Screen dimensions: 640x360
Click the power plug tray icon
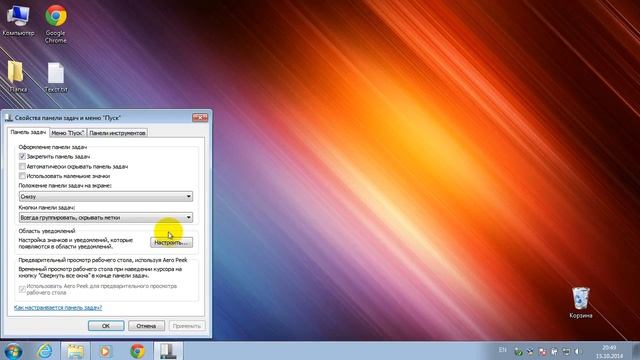click(554, 351)
